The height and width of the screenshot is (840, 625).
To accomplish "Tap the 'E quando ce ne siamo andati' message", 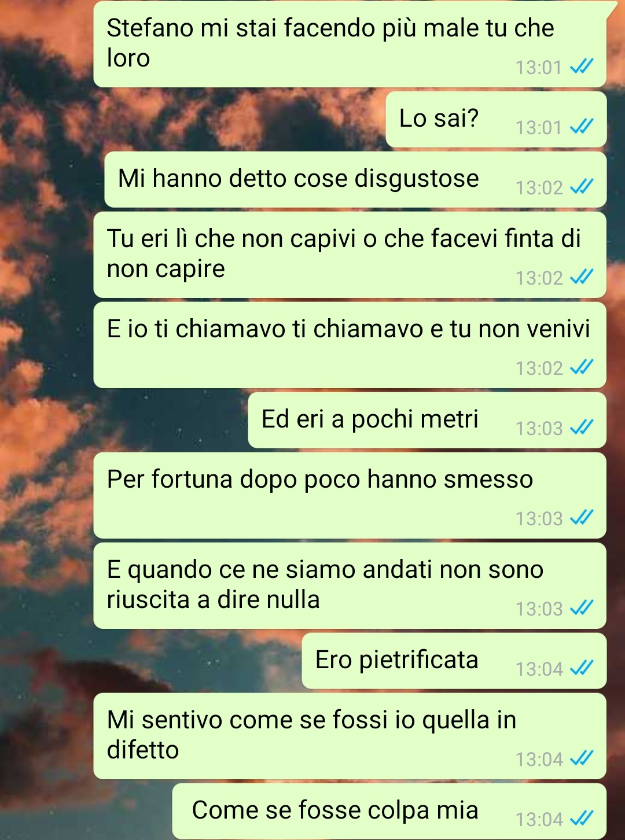I will pyautogui.click(x=350, y=585).
